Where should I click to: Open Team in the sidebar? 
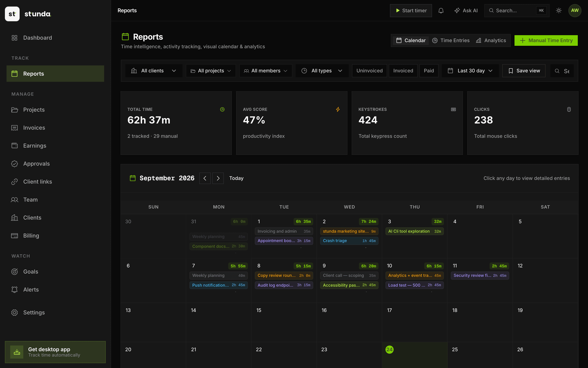coord(55,200)
